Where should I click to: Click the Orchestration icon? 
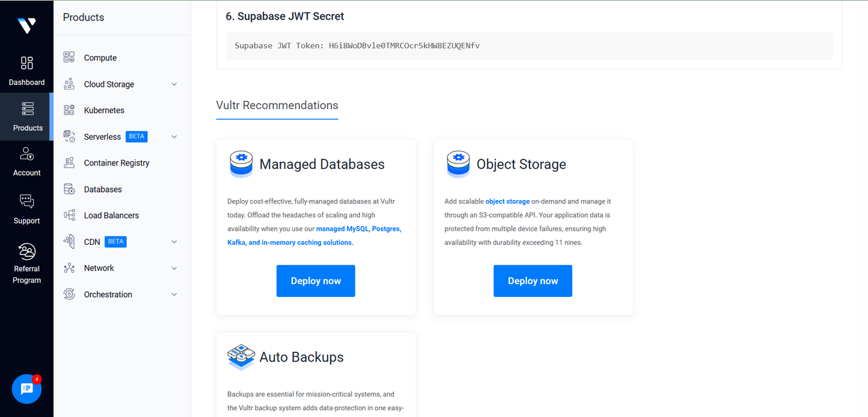click(x=69, y=294)
